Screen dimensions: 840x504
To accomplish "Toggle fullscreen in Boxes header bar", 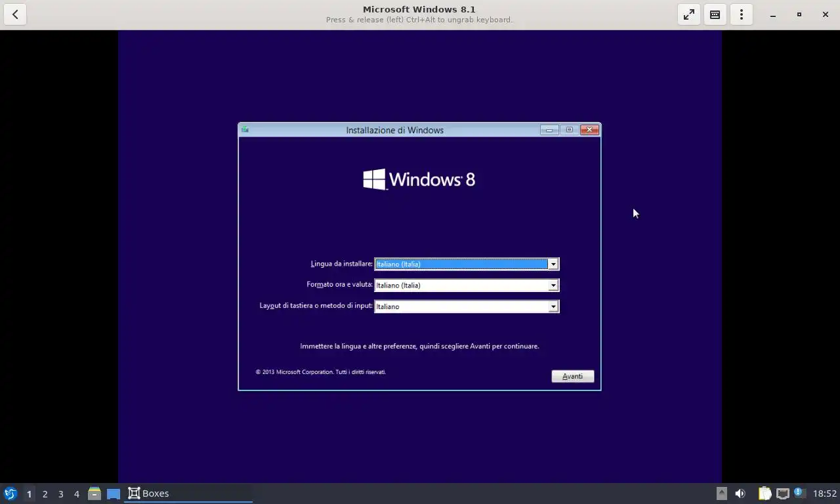I will 689,14.
